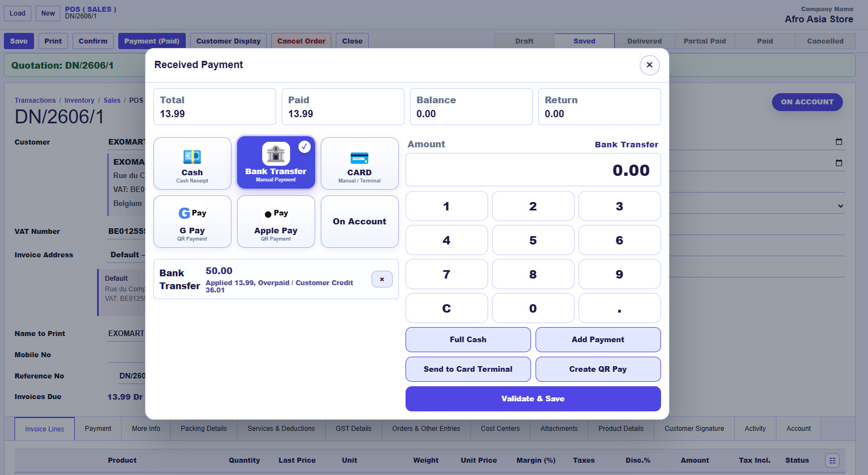The image size is (868, 475).
Task: Open the calendar icon next to customer row
Action: (x=839, y=142)
